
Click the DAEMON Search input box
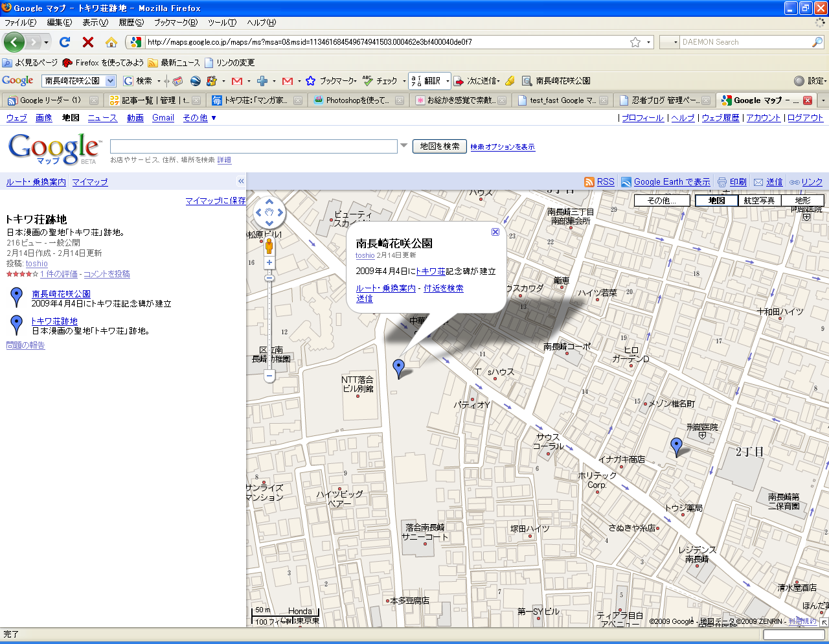745,42
